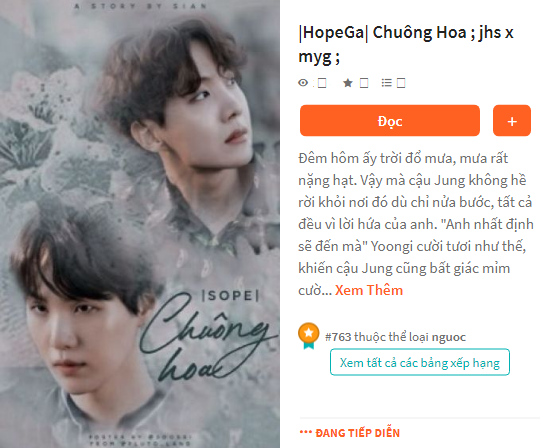Expand description via Xem Thêm
559x448 pixels.
[369, 290]
